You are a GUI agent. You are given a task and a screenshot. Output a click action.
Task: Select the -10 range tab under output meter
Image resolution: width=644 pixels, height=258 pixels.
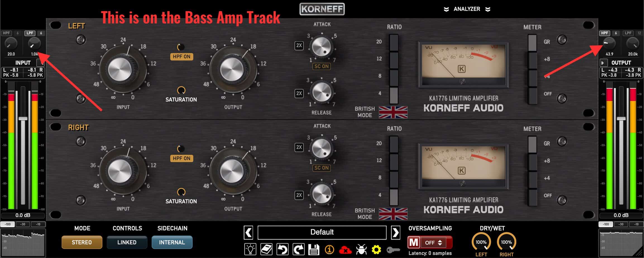pos(636,224)
